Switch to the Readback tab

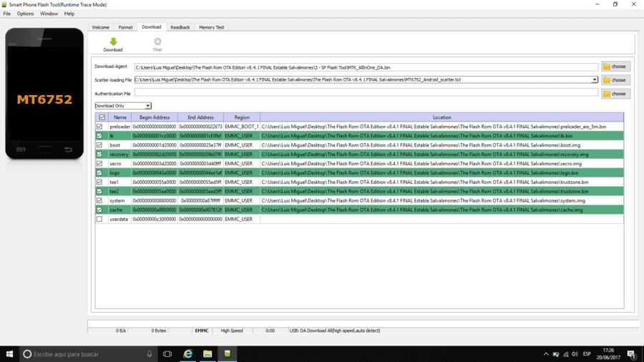click(180, 27)
